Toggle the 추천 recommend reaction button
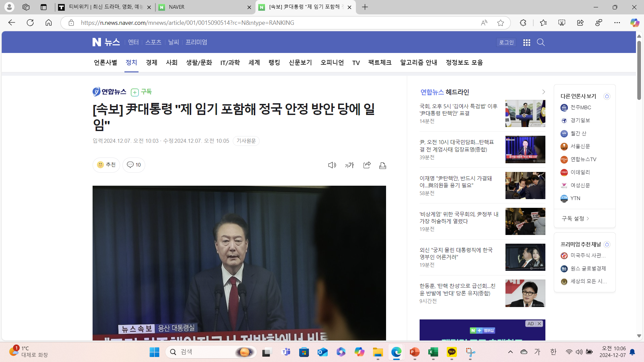 click(x=106, y=165)
